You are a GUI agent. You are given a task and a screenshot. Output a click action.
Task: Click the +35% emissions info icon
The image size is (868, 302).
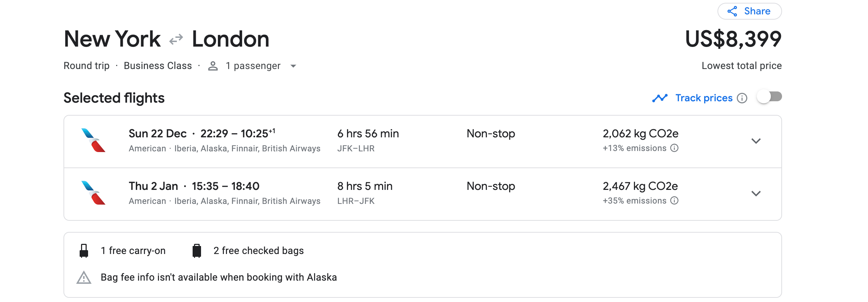pyautogui.click(x=674, y=201)
